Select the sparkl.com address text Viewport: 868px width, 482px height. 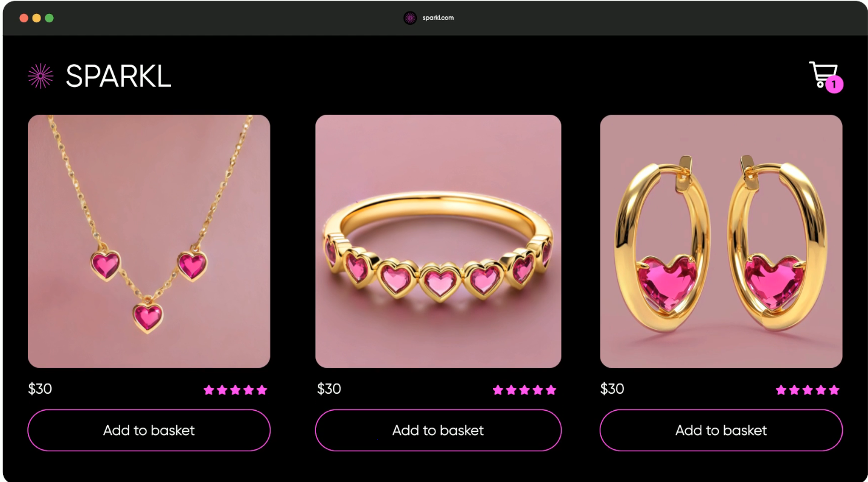438,18
